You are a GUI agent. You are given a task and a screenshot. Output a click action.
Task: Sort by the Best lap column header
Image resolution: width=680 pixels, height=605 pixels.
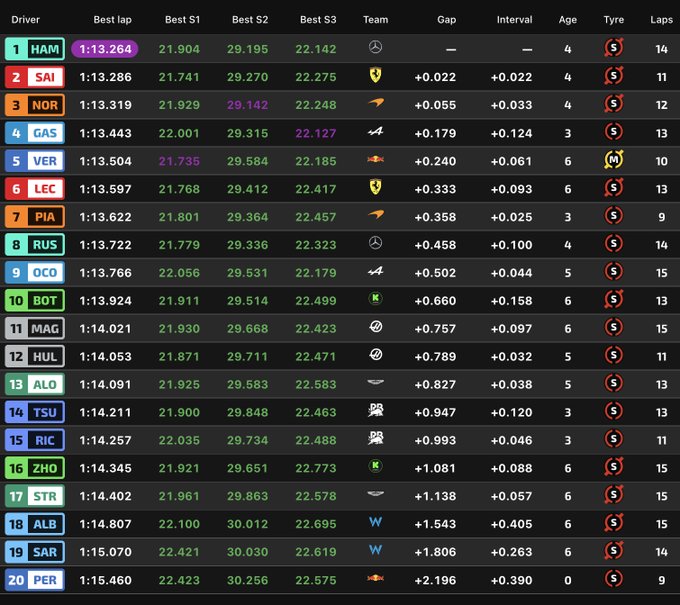pyautogui.click(x=112, y=20)
